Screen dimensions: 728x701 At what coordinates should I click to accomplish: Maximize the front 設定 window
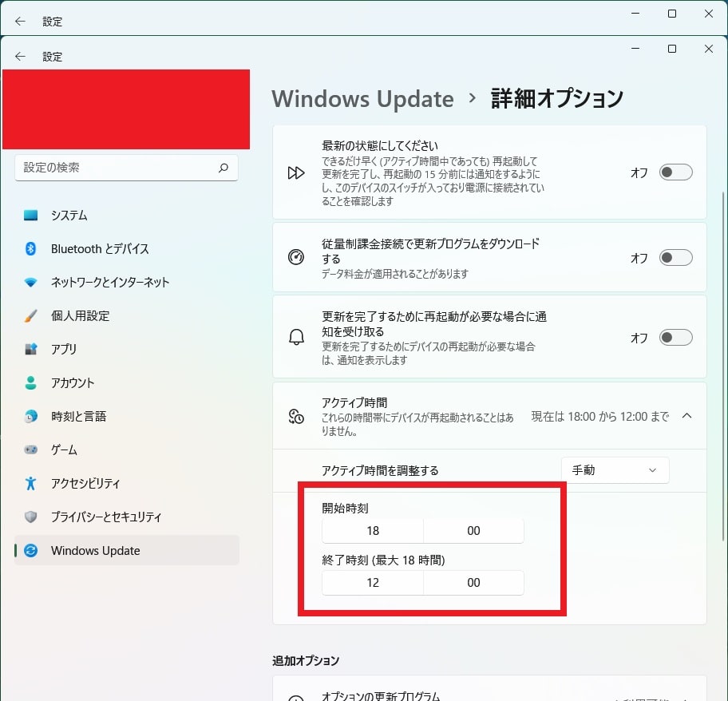[672, 49]
